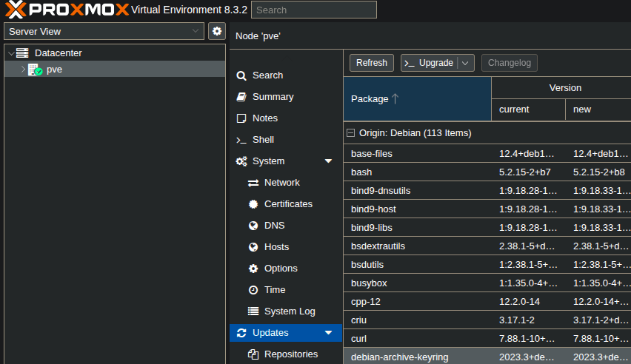Select the debian-archive-keyring package row
The height and width of the screenshot is (364, 631).
[487, 357]
